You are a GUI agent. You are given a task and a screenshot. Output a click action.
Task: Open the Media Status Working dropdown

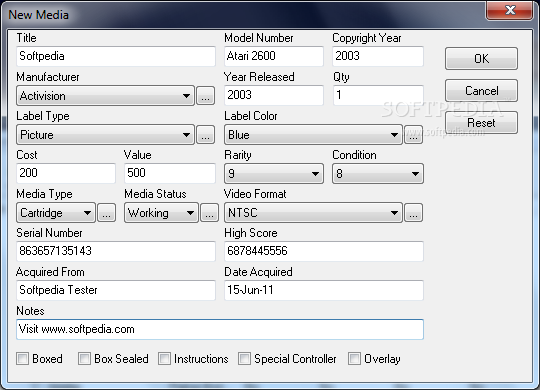[161, 213]
